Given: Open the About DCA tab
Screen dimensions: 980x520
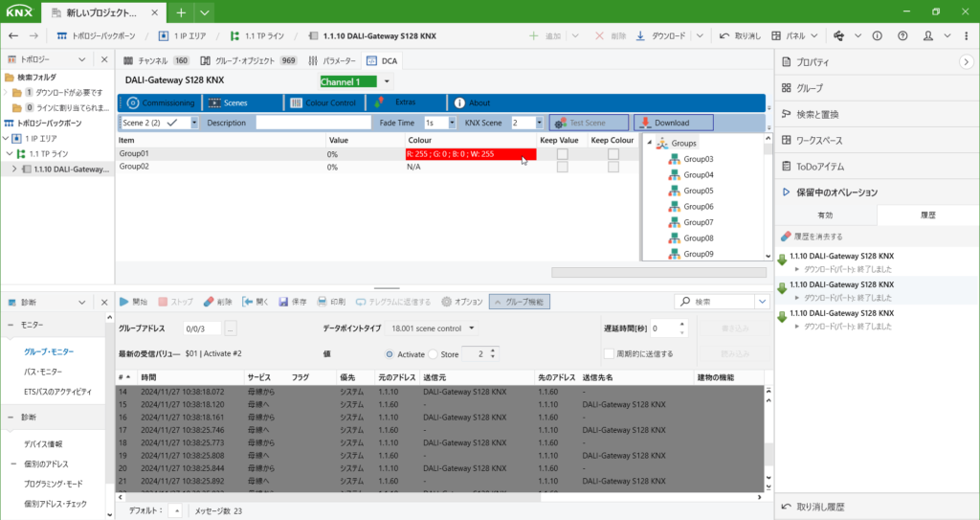Looking at the screenshot, I should (473, 102).
